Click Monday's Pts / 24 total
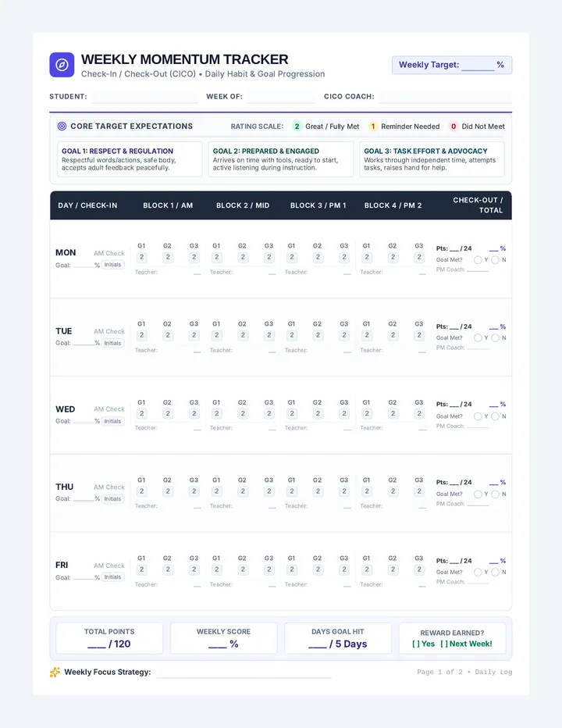Viewport: 562px width, 728px height. point(454,248)
